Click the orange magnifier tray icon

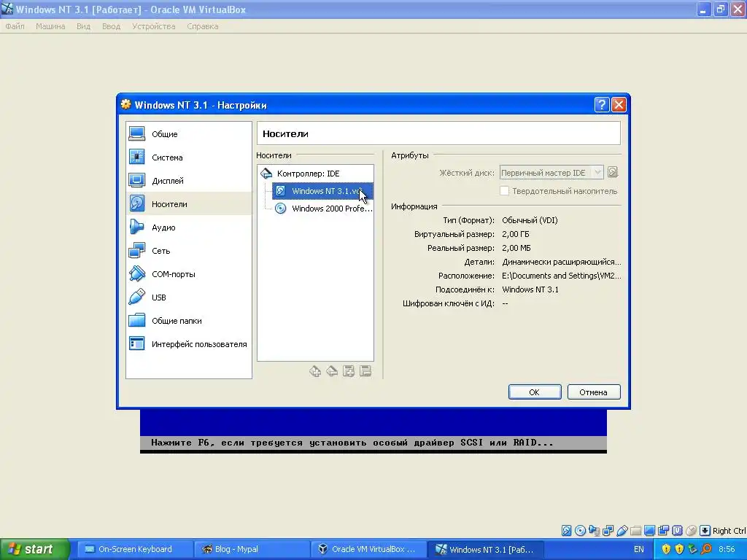706,549
